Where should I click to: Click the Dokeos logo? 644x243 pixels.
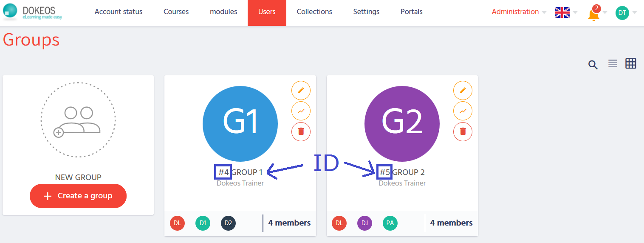(x=29, y=12)
